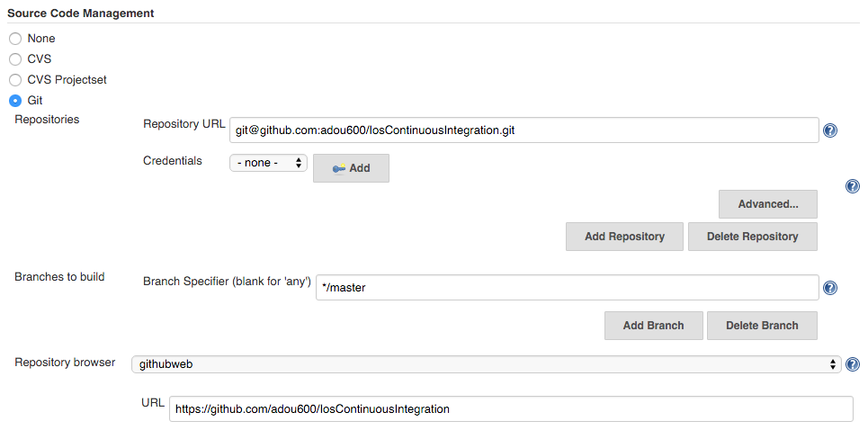Open help for the Repository URL field
Image resolution: width=868 pixels, height=430 pixels.
830,130
